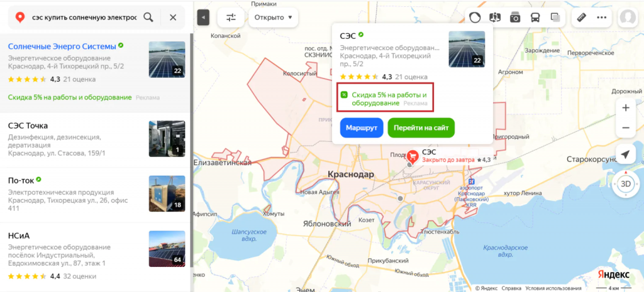Select the ruler measurement tool
644x292 pixels.
pos(581,18)
